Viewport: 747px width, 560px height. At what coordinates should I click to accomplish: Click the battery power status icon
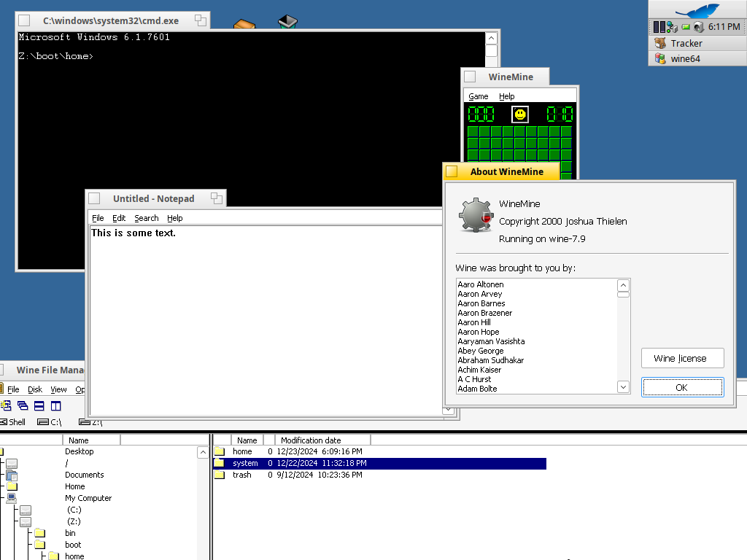(x=686, y=27)
